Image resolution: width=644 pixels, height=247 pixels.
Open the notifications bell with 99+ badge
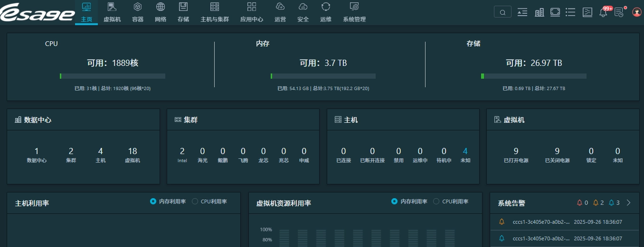604,12
